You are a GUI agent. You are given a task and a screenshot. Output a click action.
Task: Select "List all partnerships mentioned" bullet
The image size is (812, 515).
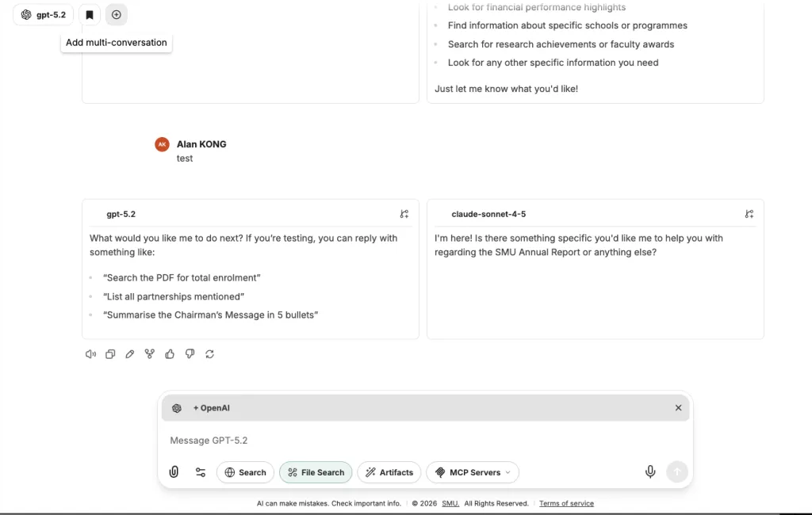[174, 296]
